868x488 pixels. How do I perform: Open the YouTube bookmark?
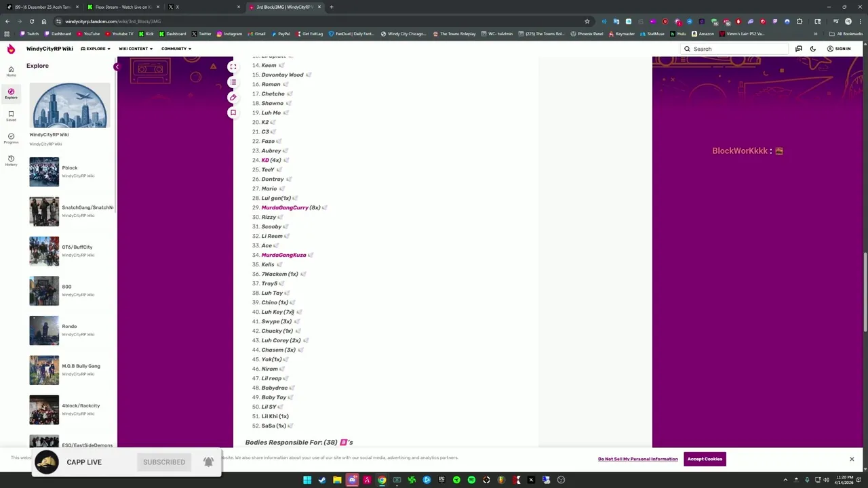coord(89,34)
